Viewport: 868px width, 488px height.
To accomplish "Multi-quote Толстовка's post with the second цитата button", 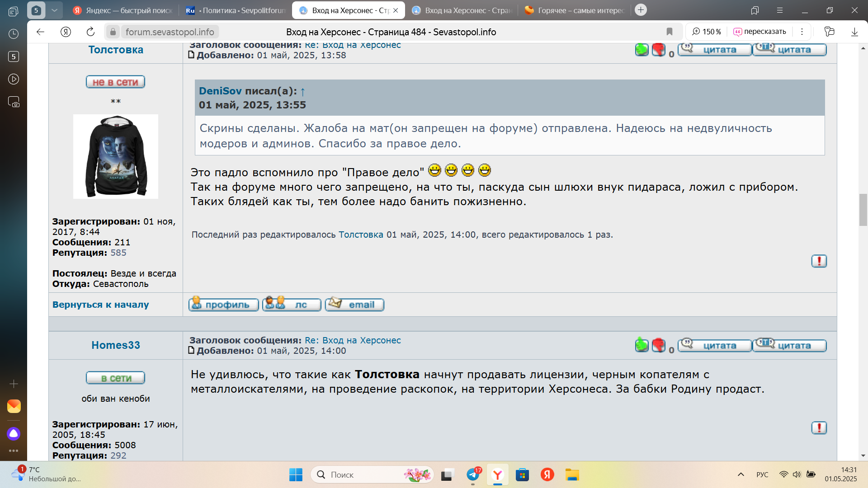I will [790, 50].
